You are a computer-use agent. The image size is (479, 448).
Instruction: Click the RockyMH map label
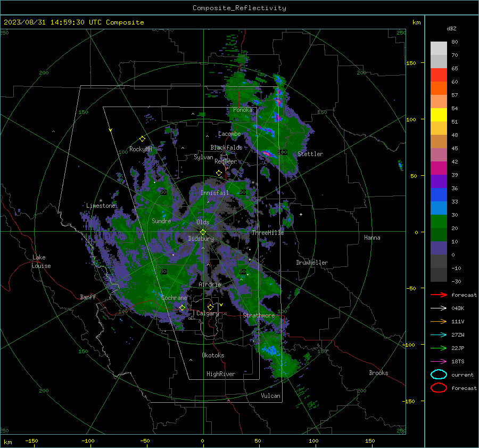141,149
